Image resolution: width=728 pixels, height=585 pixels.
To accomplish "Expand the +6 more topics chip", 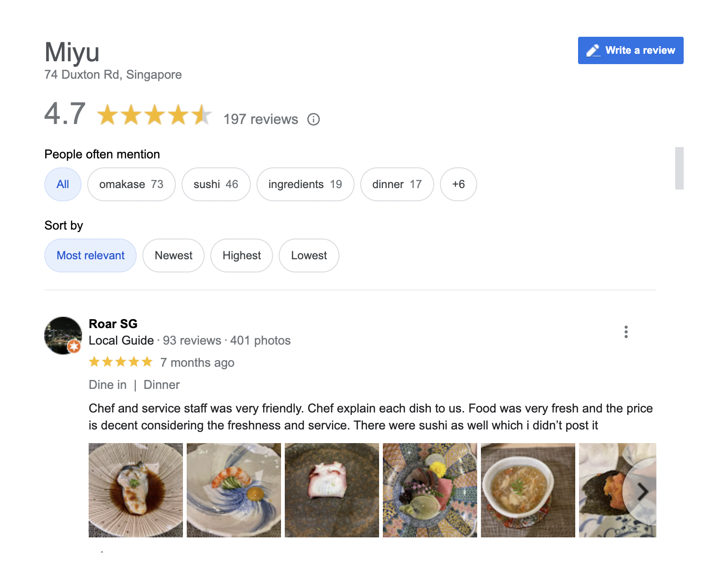I will click(458, 184).
